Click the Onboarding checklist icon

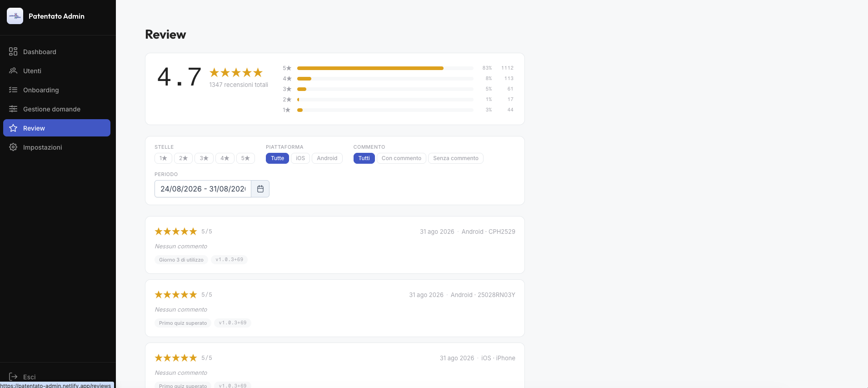(x=13, y=90)
